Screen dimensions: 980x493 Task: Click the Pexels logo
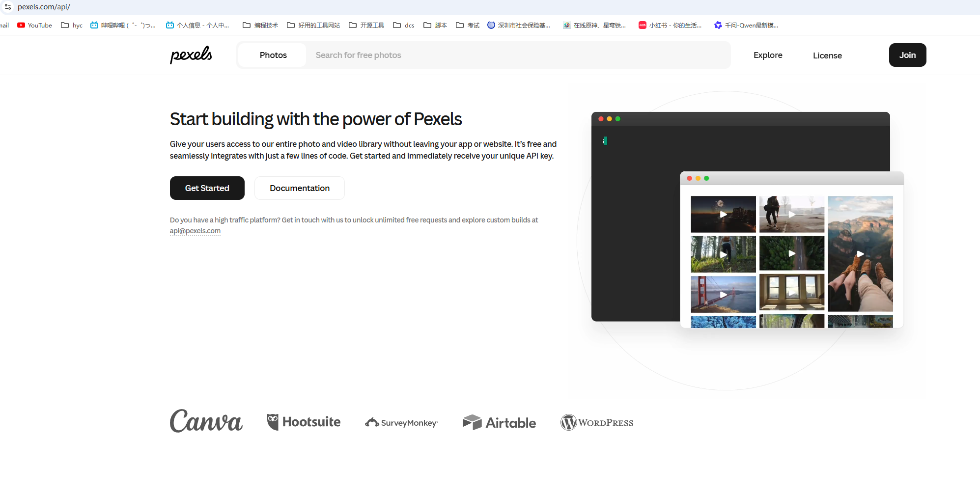(x=191, y=55)
